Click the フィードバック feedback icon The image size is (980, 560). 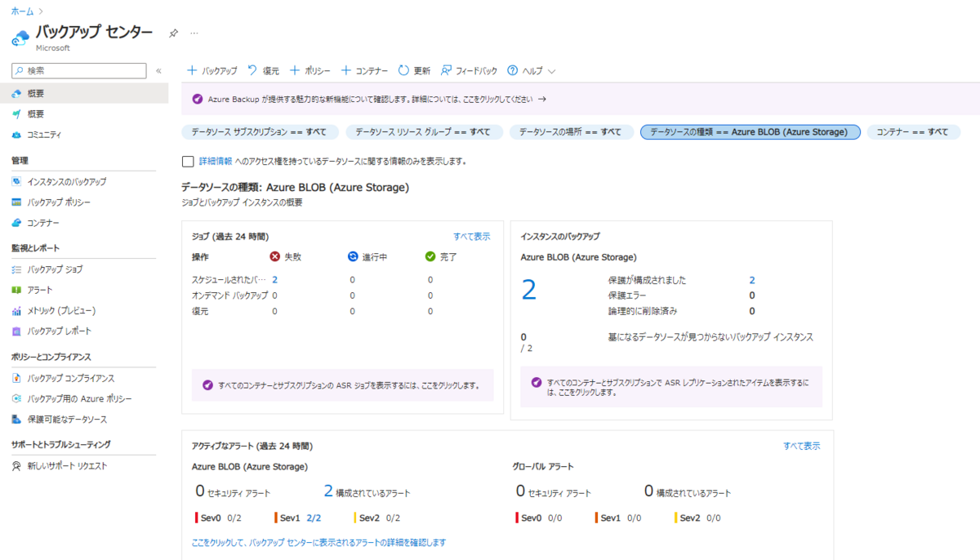pyautogui.click(x=446, y=71)
